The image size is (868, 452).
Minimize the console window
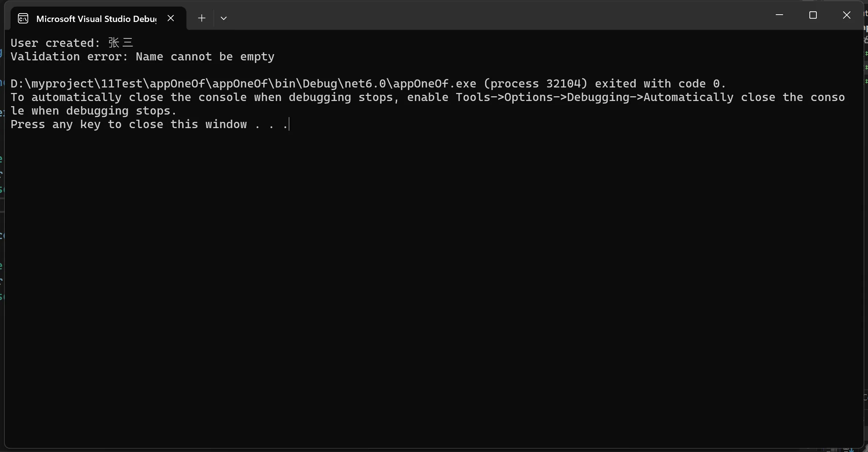pos(779,15)
